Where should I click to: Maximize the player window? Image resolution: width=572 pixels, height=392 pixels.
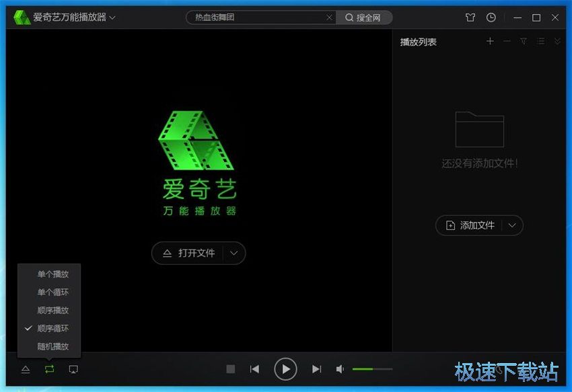(x=536, y=17)
